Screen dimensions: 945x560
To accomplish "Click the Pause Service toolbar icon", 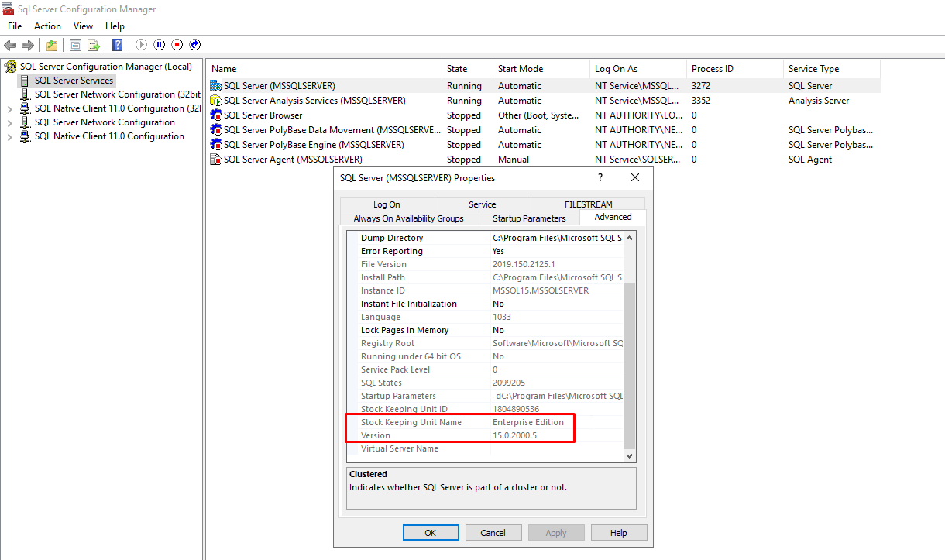I will [160, 45].
